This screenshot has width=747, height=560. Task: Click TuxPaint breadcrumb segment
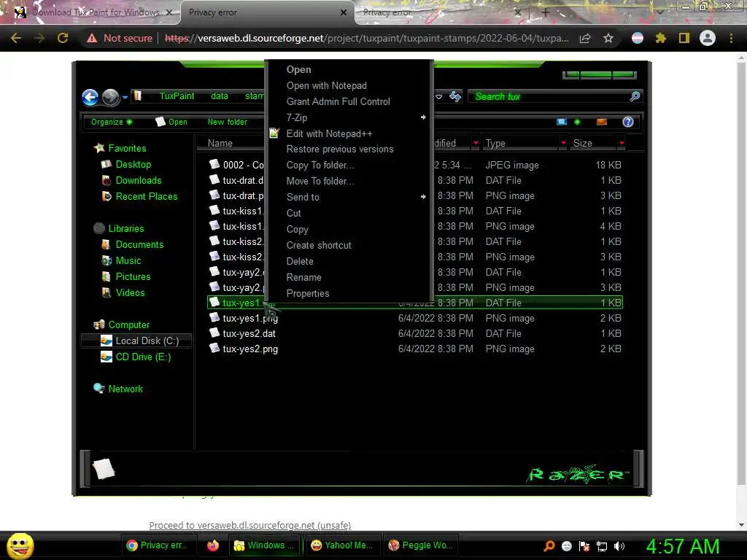pos(177,96)
